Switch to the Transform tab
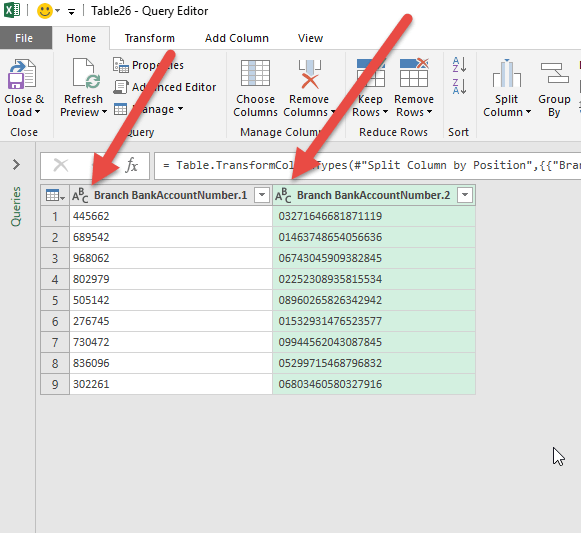 pyautogui.click(x=149, y=38)
